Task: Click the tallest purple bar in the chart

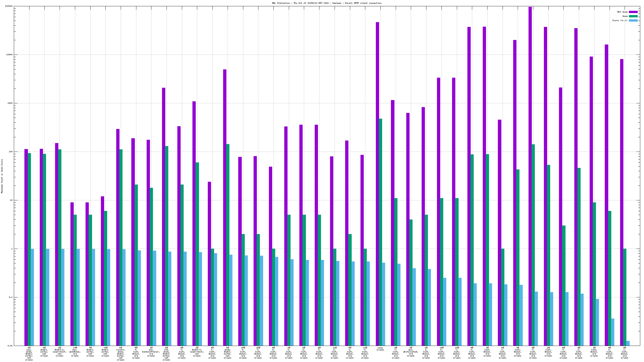Action: [x=530, y=176]
